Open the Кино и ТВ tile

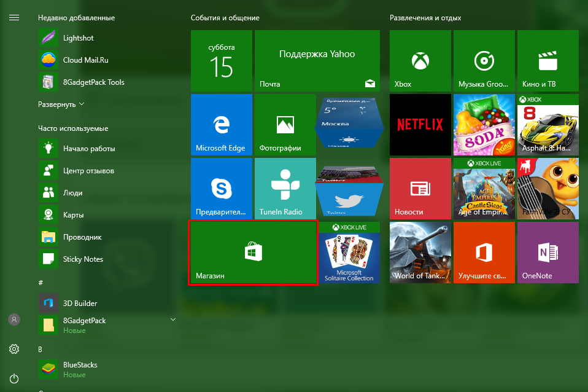(x=548, y=61)
